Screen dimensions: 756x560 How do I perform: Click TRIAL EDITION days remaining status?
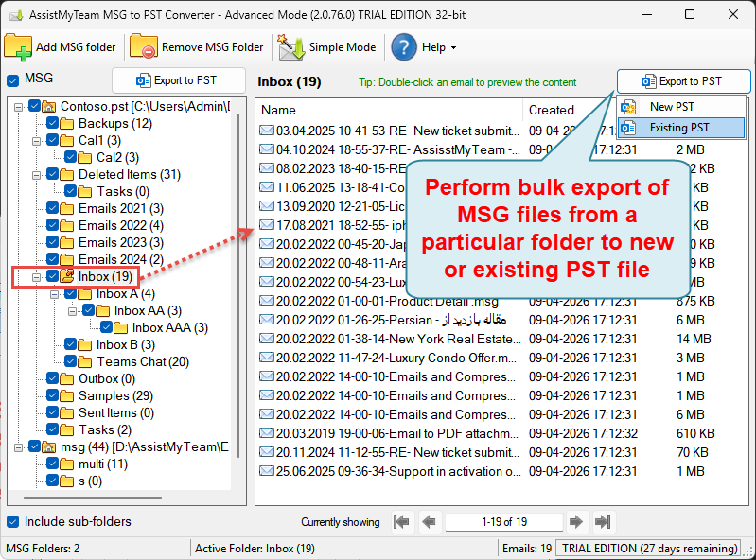coord(649,549)
